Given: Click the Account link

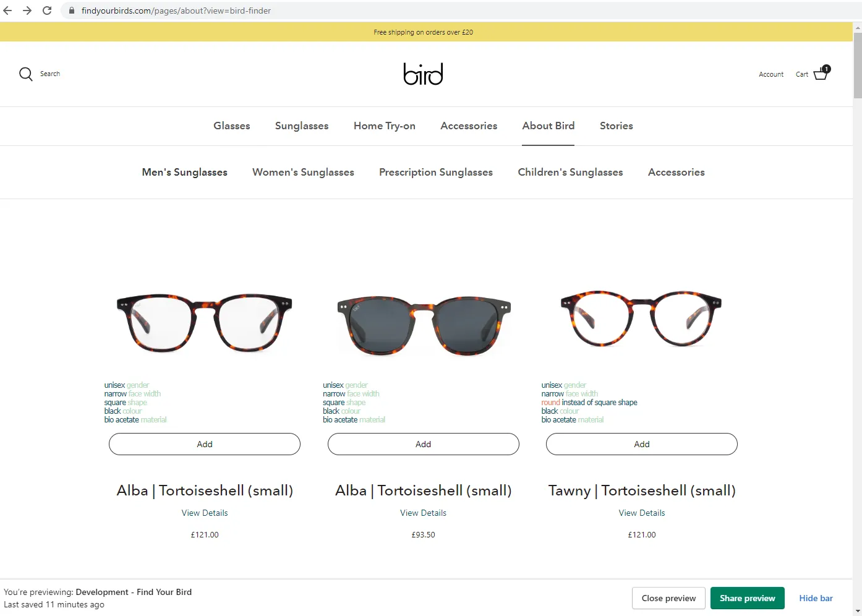Looking at the screenshot, I should click(771, 74).
